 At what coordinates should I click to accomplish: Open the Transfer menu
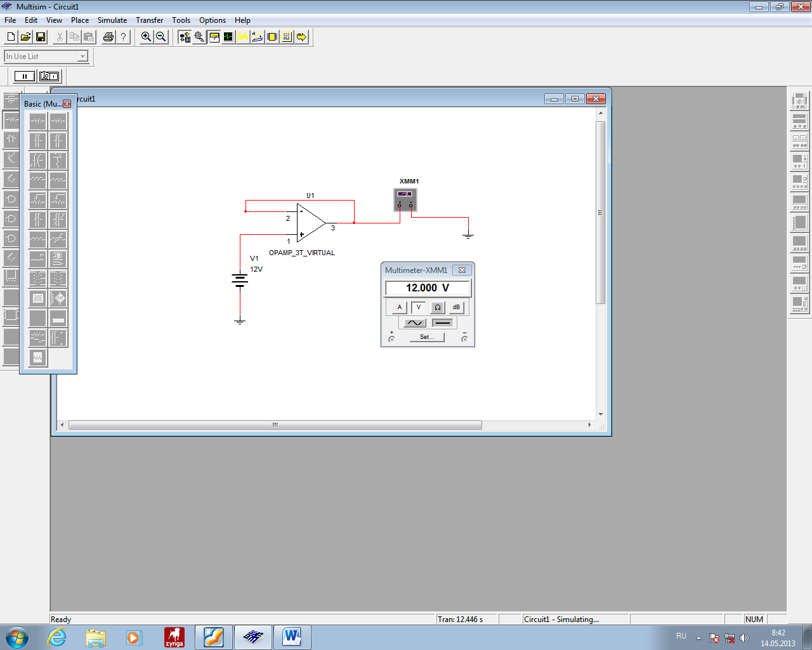coord(149,20)
